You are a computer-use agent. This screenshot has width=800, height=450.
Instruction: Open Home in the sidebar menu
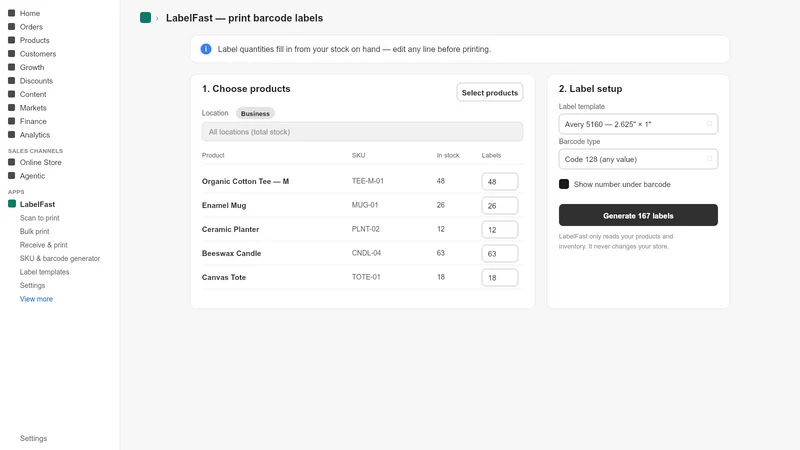[30, 13]
